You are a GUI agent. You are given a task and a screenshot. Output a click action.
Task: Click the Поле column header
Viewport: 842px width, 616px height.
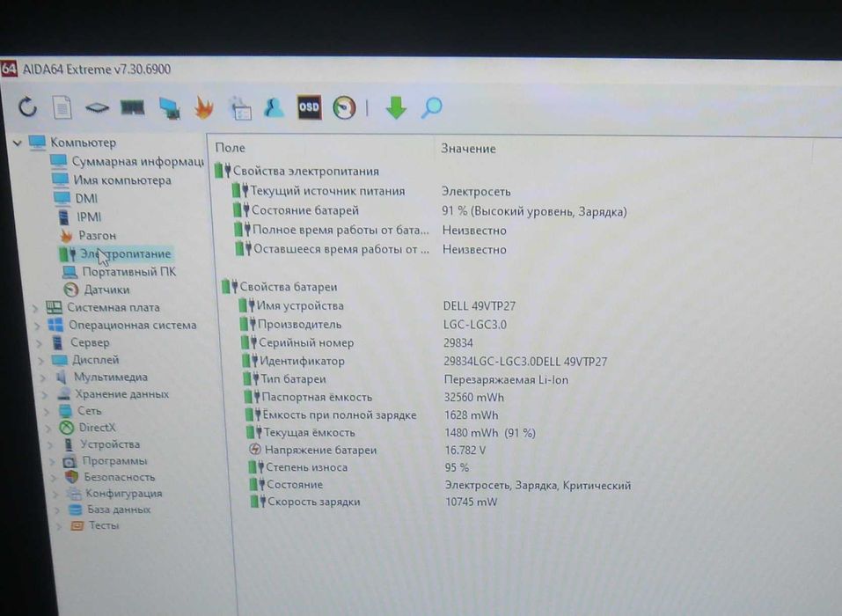pyautogui.click(x=230, y=148)
